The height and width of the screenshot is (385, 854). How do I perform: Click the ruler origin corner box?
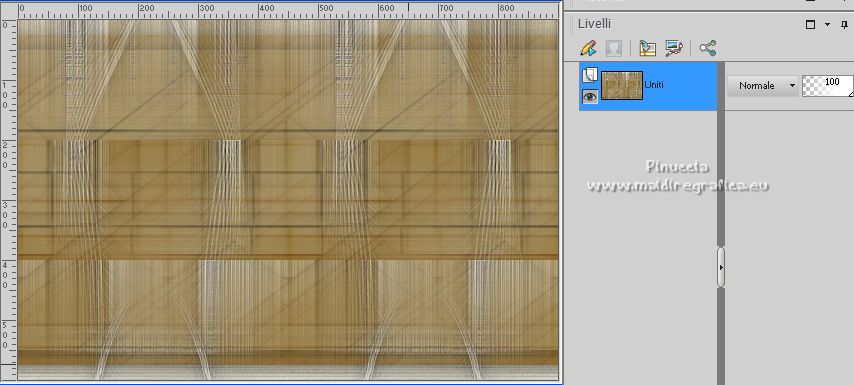click(x=9, y=10)
